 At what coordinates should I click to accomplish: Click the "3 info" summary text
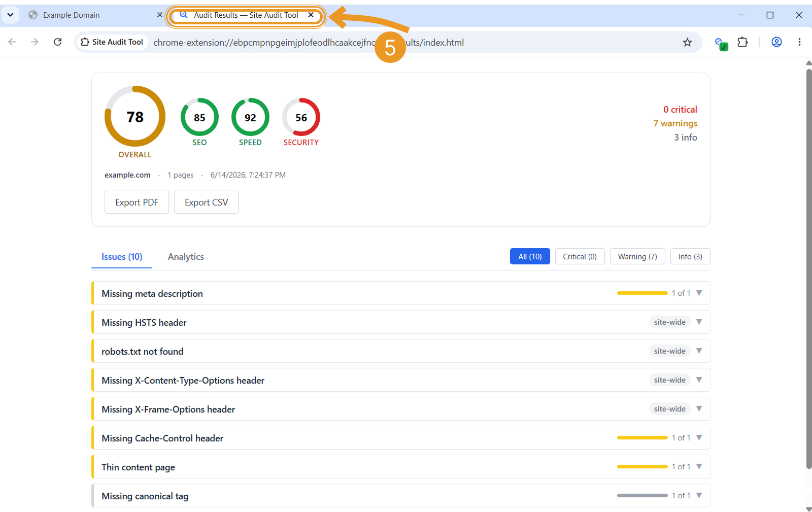pos(686,138)
